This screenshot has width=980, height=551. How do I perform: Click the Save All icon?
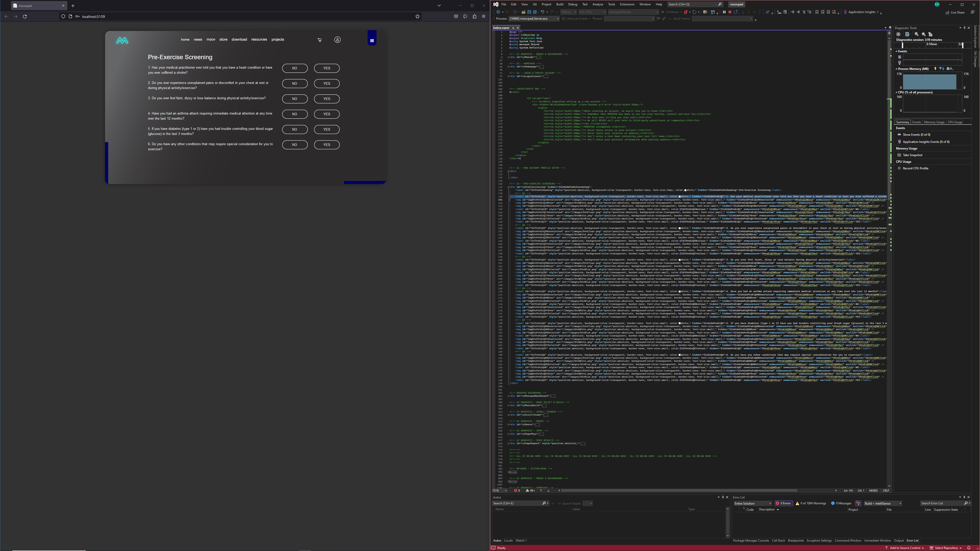(535, 12)
